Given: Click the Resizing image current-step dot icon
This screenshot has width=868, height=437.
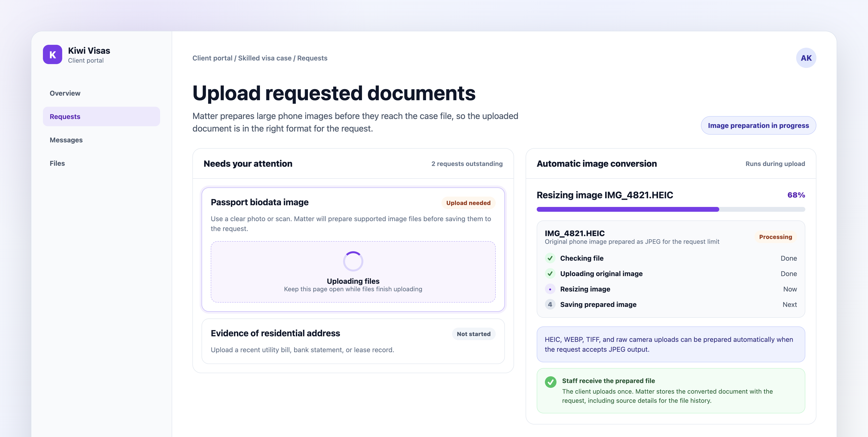Looking at the screenshot, I should (550, 289).
